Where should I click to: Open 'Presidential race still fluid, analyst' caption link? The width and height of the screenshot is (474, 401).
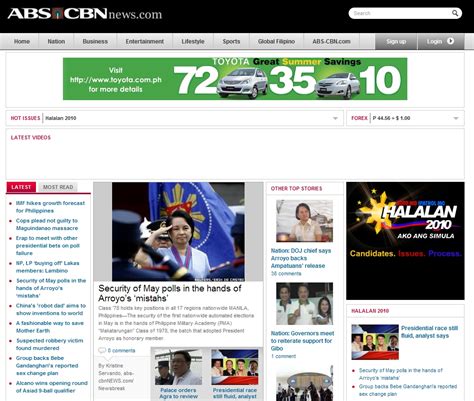pyautogui.click(x=235, y=393)
